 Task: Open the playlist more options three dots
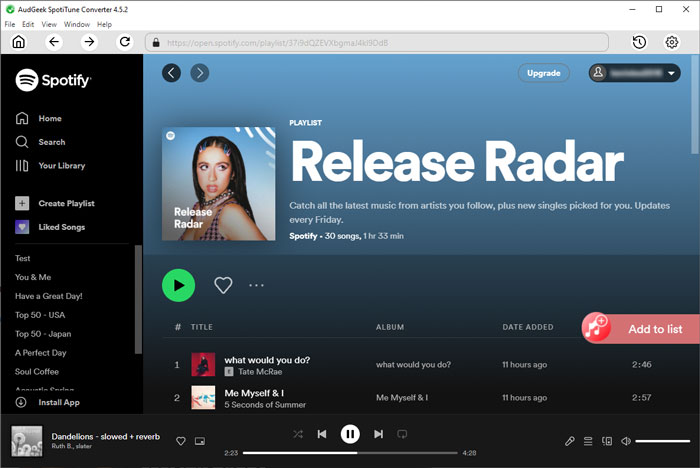point(256,285)
